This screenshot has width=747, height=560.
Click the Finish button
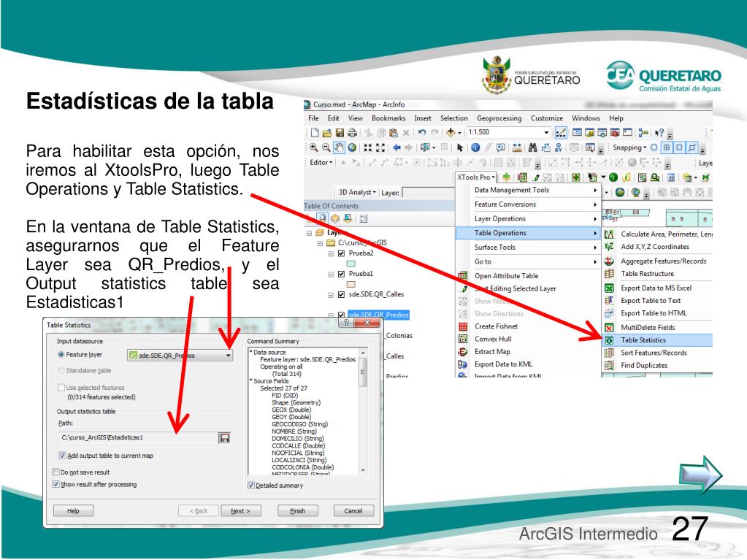298,511
